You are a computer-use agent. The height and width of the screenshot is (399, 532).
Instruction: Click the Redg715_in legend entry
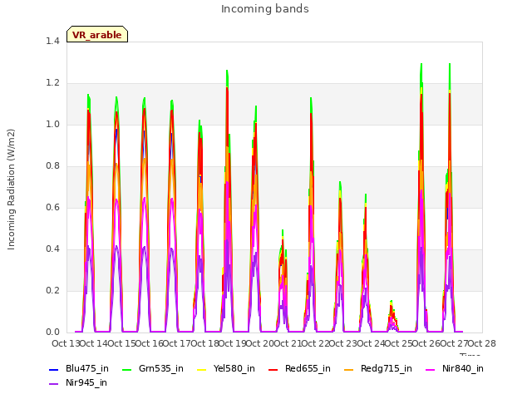[x=378, y=368]
